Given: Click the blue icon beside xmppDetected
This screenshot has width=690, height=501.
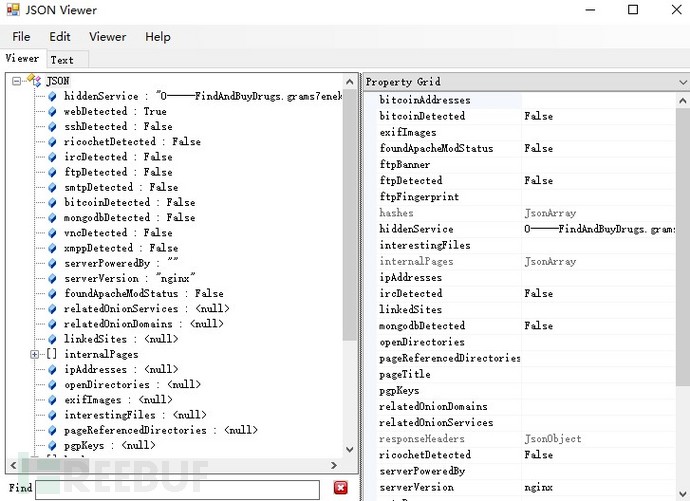Looking at the screenshot, I should click(x=52, y=248).
